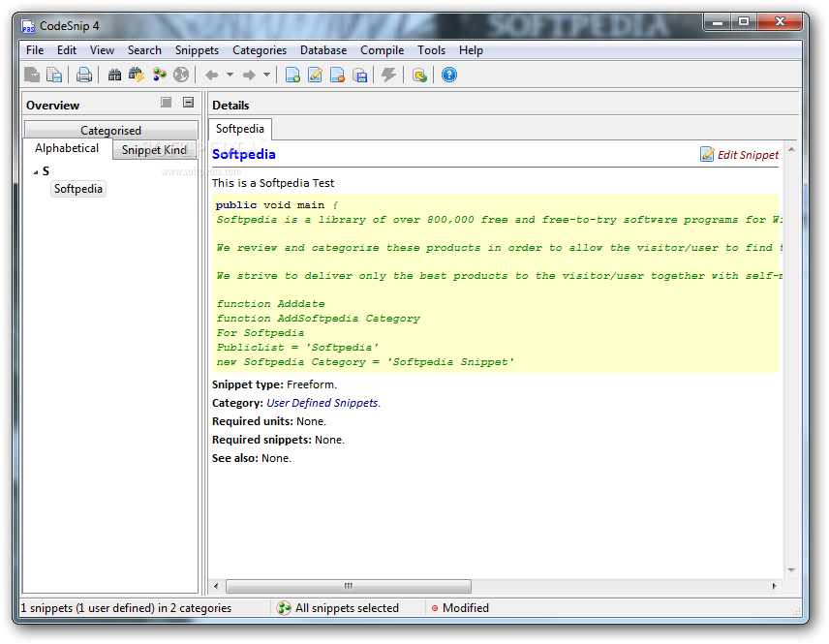This screenshot has width=829, height=644.
Task: Click the 'PublicList = 'Softpedia'' code line
Action: 297,348
